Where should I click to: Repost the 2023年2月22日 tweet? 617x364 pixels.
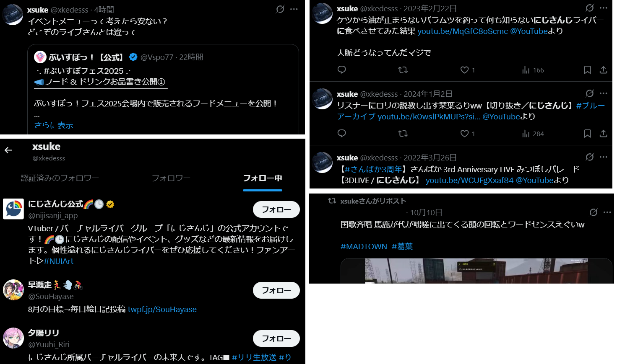(403, 70)
